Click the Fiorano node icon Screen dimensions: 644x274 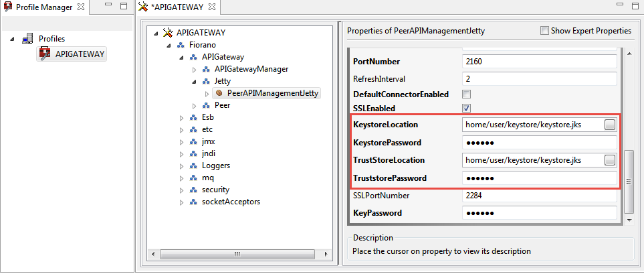(181, 45)
